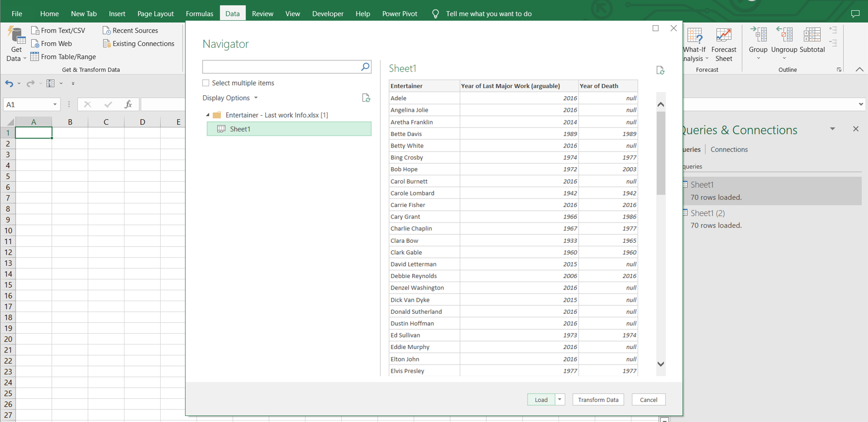Switch to the Home tab
The image size is (868, 422).
tap(49, 14)
